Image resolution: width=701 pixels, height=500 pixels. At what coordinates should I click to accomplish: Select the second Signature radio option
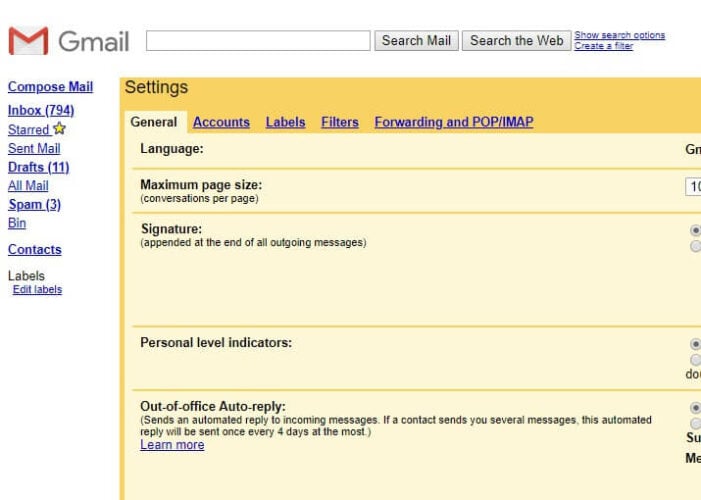point(695,246)
